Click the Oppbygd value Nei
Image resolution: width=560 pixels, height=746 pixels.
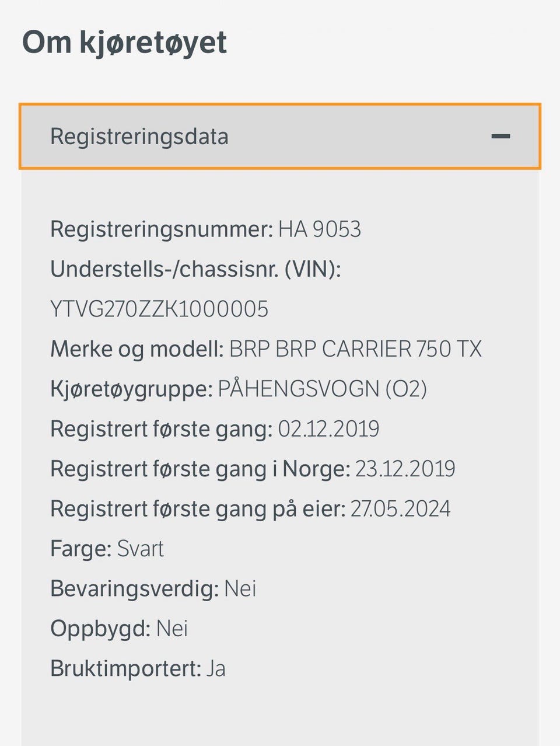click(172, 629)
